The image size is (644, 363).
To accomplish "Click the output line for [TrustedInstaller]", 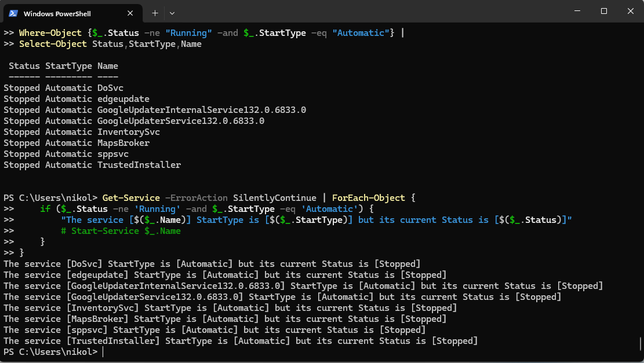I will (241, 341).
